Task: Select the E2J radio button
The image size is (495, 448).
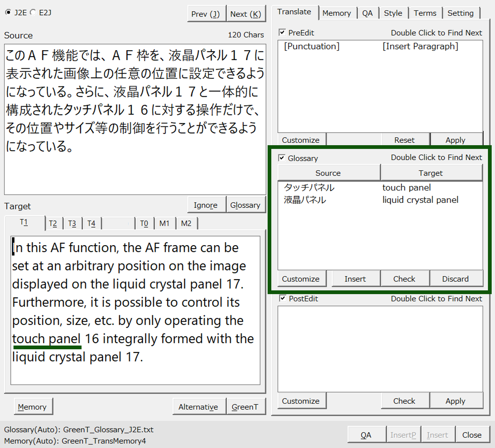Action: tap(33, 12)
